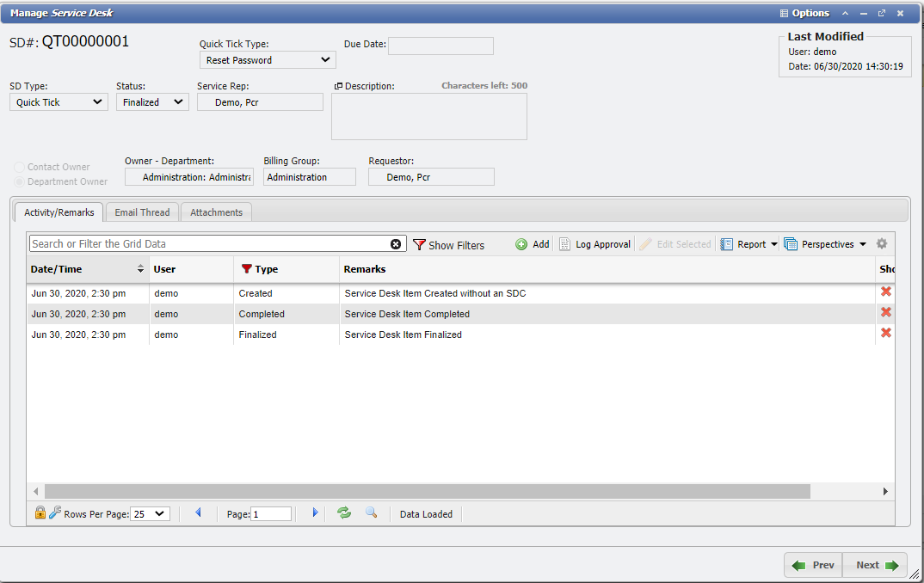924x583 pixels.
Task: Click the Prev button
Action: (x=812, y=565)
